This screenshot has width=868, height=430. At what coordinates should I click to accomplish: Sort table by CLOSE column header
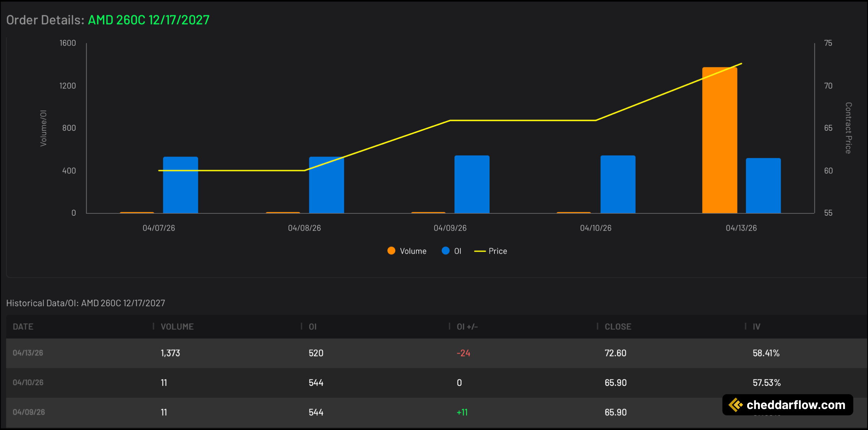pos(618,326)
